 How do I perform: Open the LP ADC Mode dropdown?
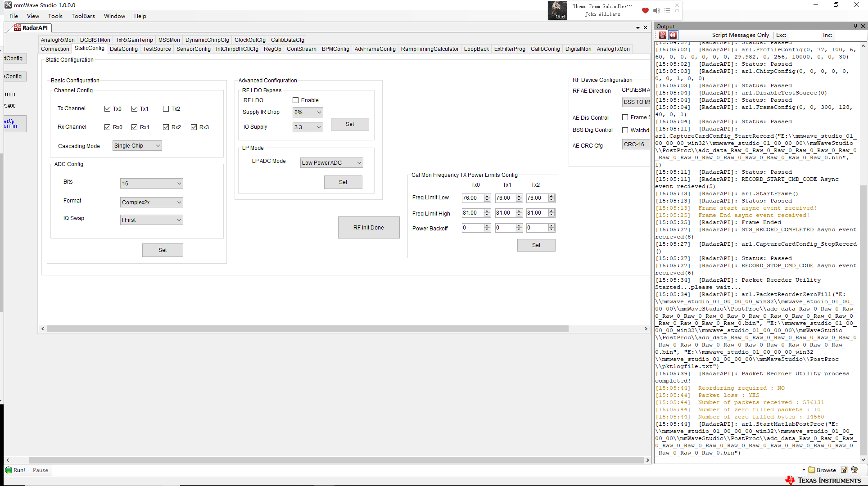point(331,162)
